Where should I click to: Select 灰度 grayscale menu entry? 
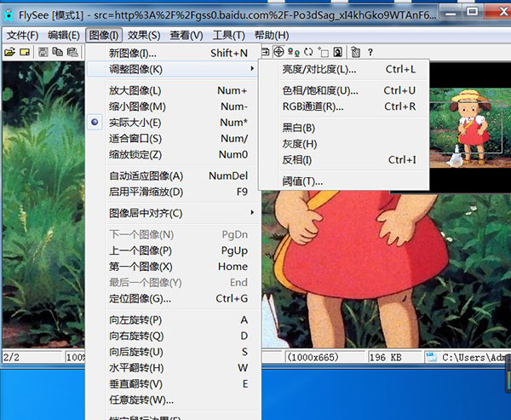point(300,143)
